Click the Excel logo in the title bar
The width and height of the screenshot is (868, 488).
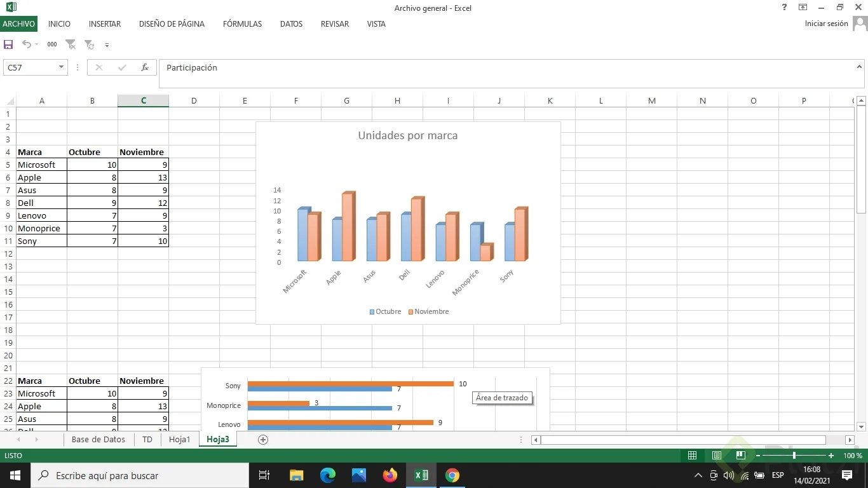click(11, 7)
